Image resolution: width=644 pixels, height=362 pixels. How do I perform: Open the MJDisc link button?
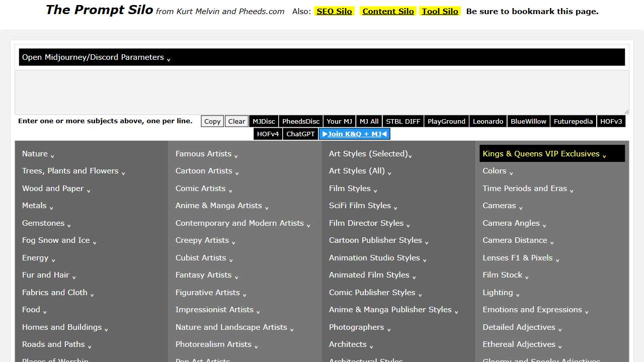tap(264, 121)
